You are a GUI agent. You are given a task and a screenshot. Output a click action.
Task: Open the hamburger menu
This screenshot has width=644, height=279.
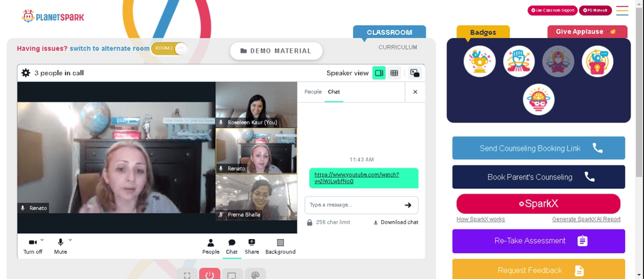[x=622, y=10]
